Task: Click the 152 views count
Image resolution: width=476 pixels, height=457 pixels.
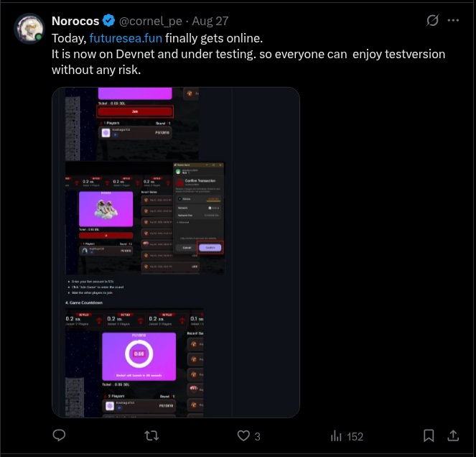Action: click(x=355, y=436)
